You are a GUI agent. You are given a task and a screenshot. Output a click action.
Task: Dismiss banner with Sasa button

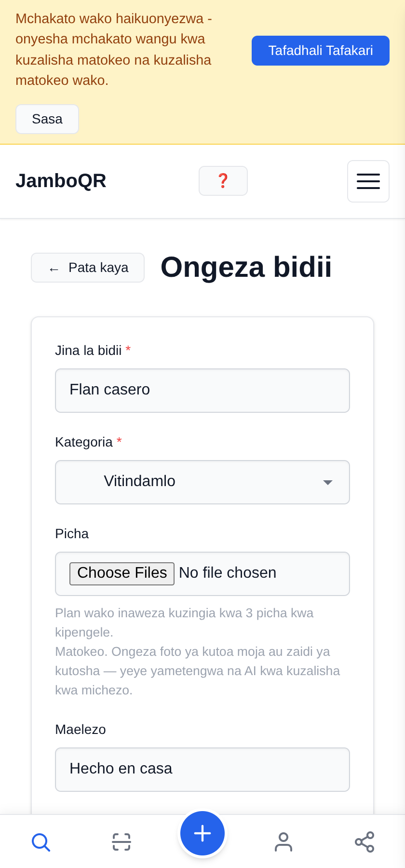tap(47, 119)
